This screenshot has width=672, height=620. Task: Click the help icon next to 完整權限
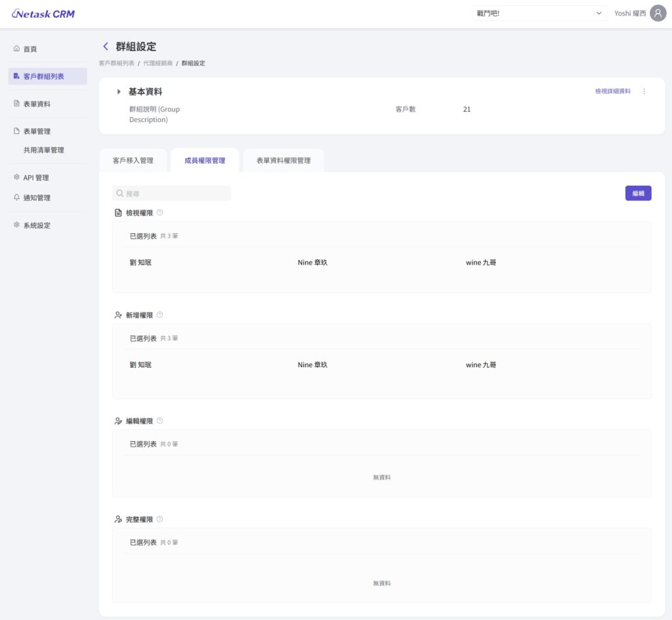pos(160,520)
